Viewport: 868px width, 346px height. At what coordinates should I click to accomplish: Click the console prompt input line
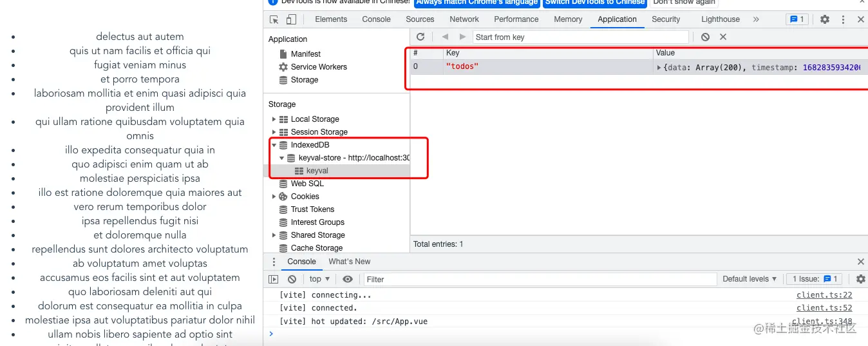[567, 334]
